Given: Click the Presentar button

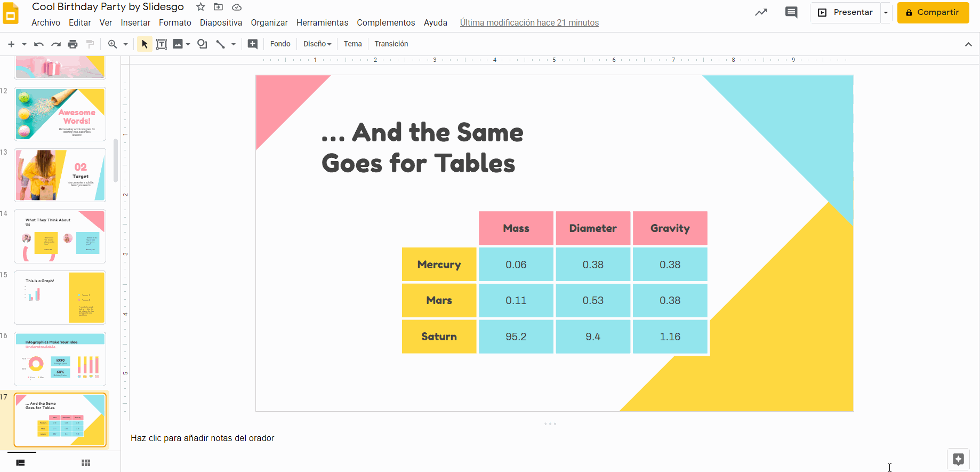Looking at the screenshot, I should pyautogui.click(x=846, y=12).
